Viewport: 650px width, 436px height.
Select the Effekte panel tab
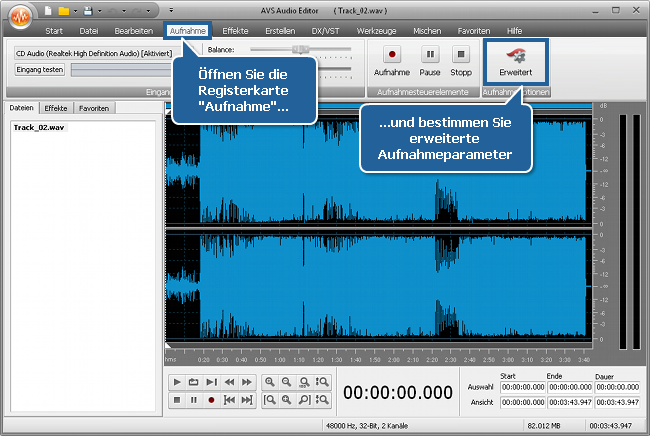pyautogui.click(x=56, y=108)
